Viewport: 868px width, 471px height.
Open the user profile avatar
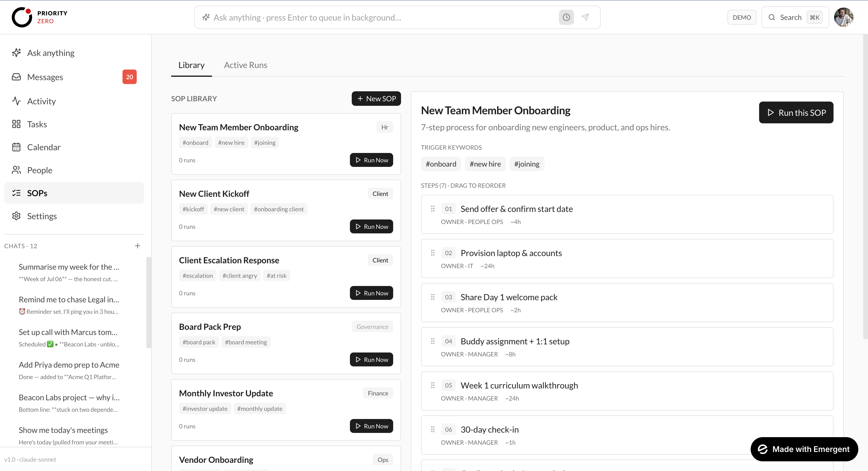tap(844, 17)
